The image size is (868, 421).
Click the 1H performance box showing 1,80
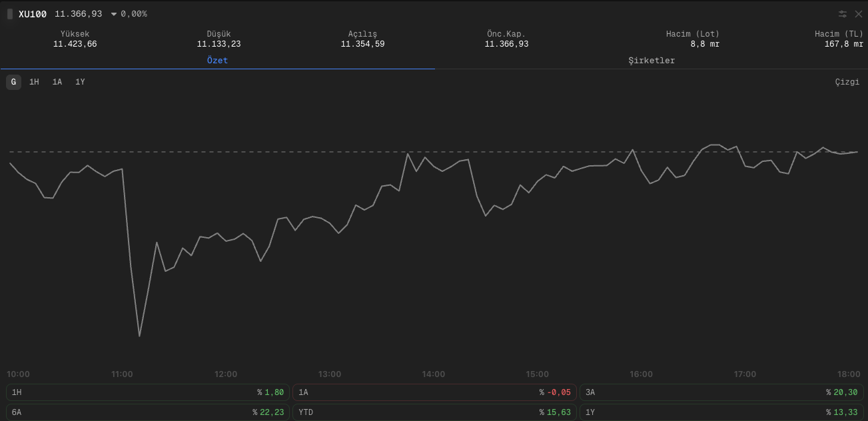[148, 392]
